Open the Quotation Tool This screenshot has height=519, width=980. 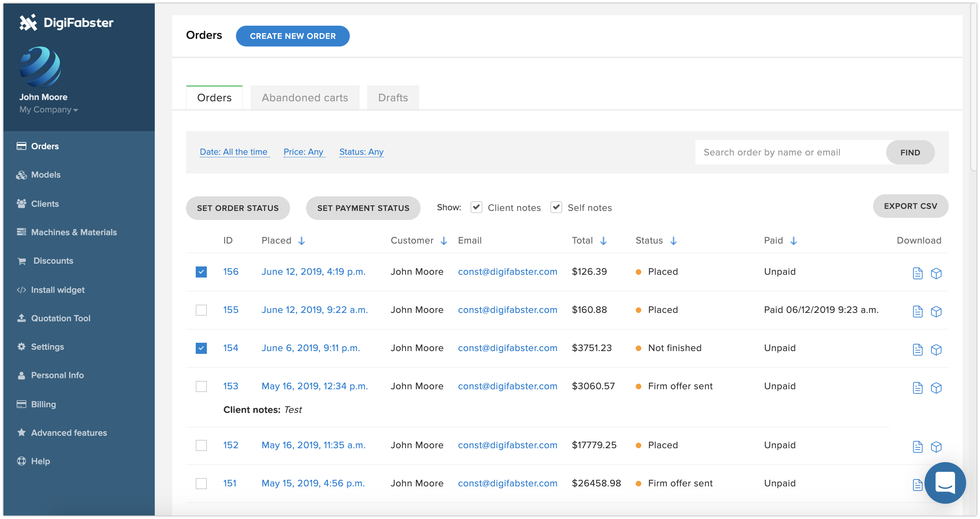pyautogui.click(x=61, y=318)
